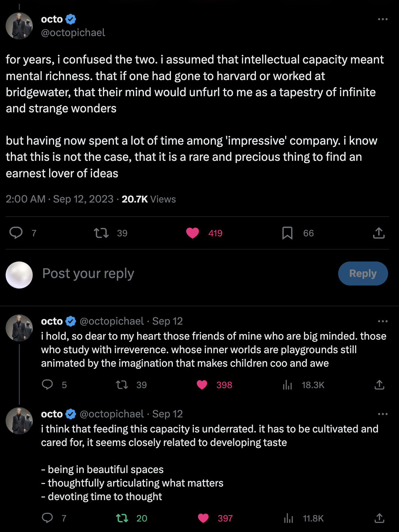Screen dimensions: 399x532
Task: Click octo's avatar on the main tweet
Action: tap(19, 26)
